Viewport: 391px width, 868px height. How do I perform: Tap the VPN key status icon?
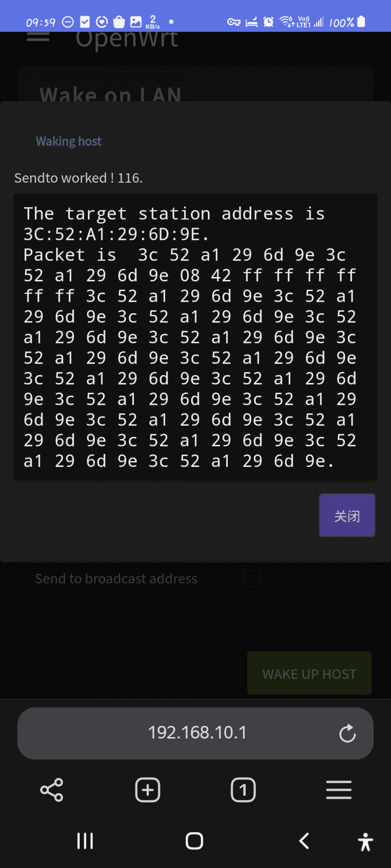234,22
